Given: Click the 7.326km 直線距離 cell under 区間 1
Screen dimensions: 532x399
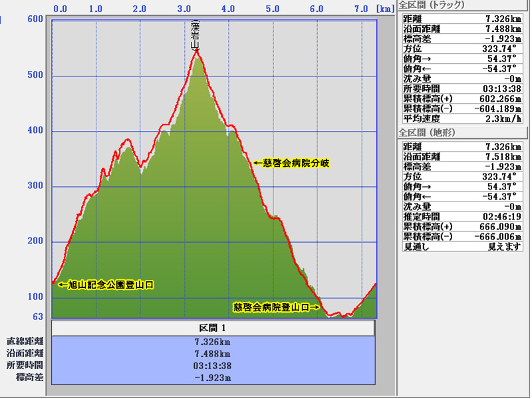Looking at the screenshot, I should (214, 342).
